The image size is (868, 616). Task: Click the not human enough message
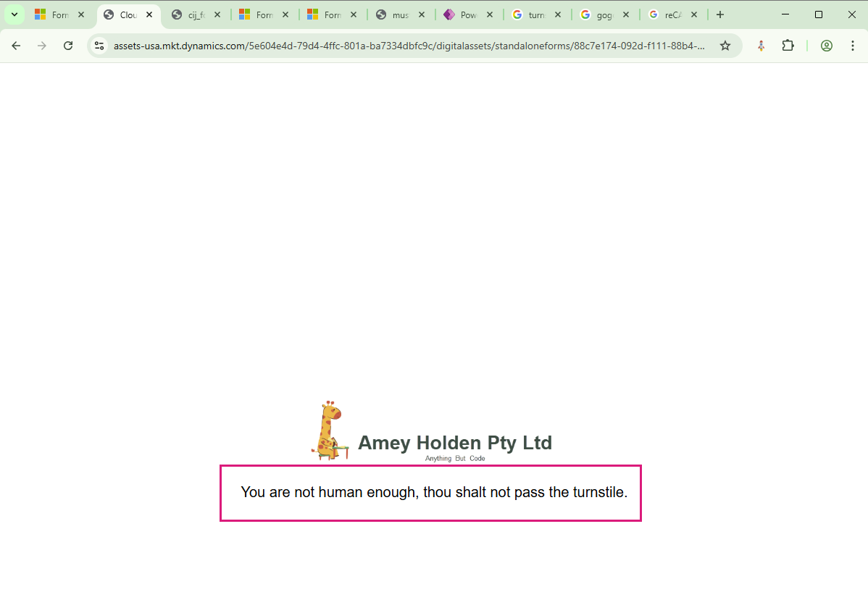[434, 492]
